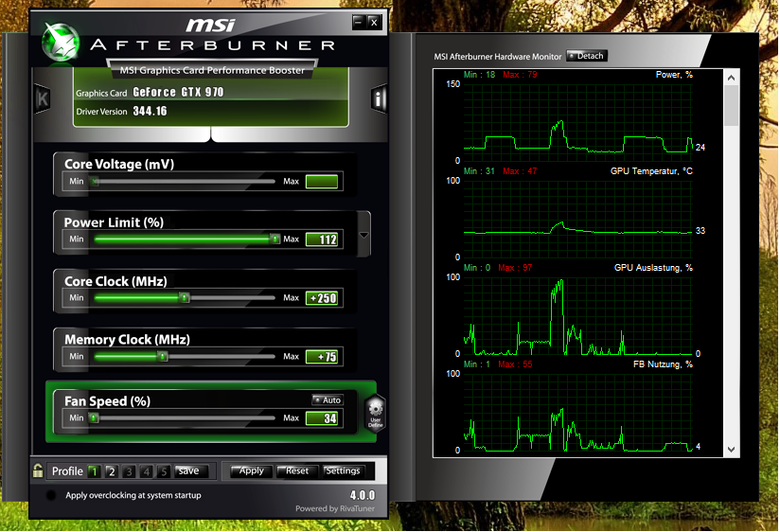Click the Core Clock slider handle
Screen dimensions: 780x532
pyautogui.click(x=185, y=298)
